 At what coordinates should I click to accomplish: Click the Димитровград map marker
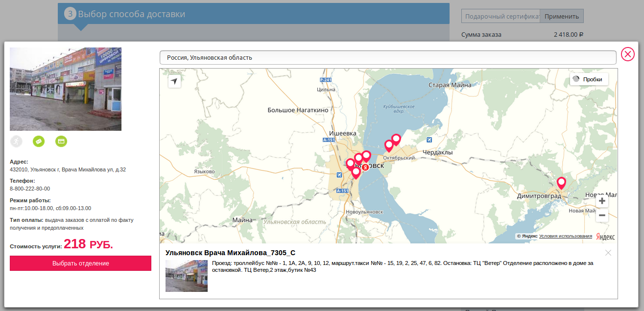click(561, 183)
